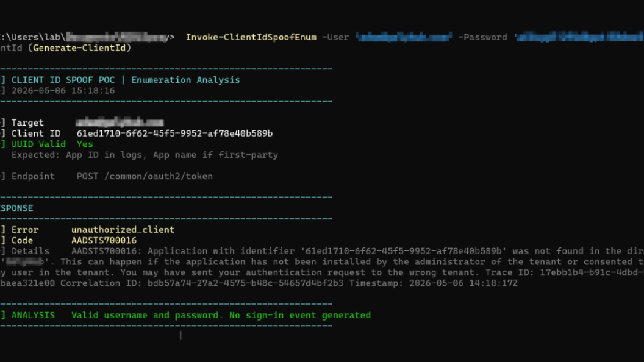644x362 pixels.
Task: Click the 'UUID Valid' label
Action: 38,144
